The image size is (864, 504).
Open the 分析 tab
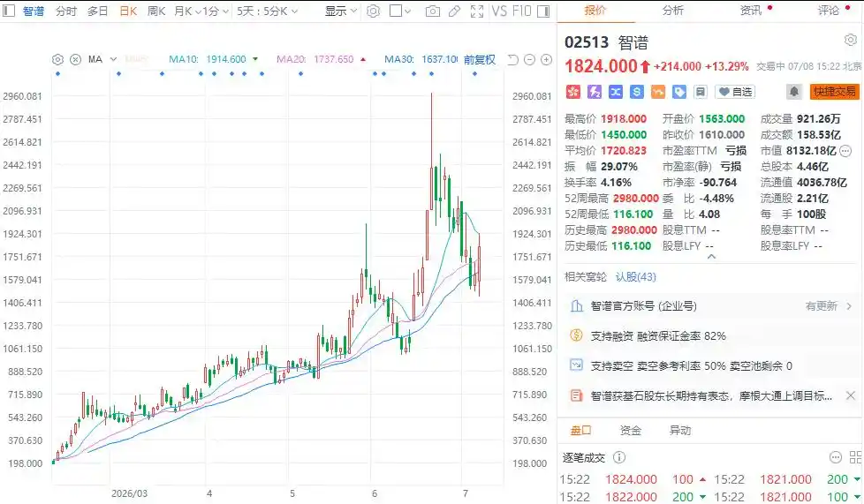(672, 11)
